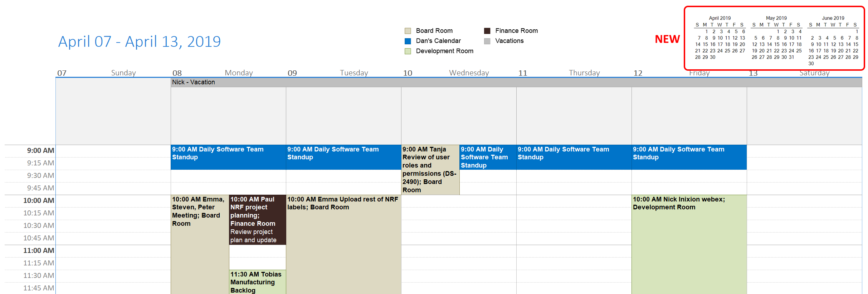This screenshot has width=868, height=294.
Task: Click the April 2019 mini calendar title
Action: pos(720,18)
